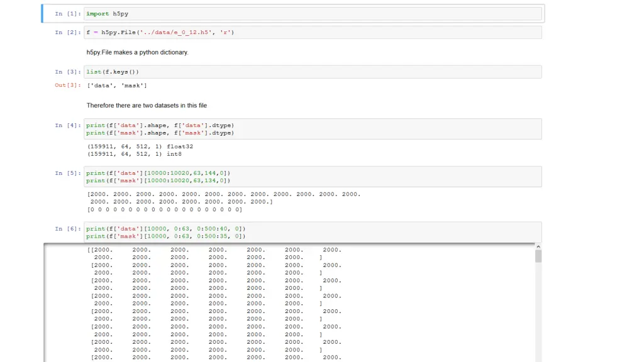
Task: Click code cell In [5] with slice 10000:10020
Action: coord(313,177)
